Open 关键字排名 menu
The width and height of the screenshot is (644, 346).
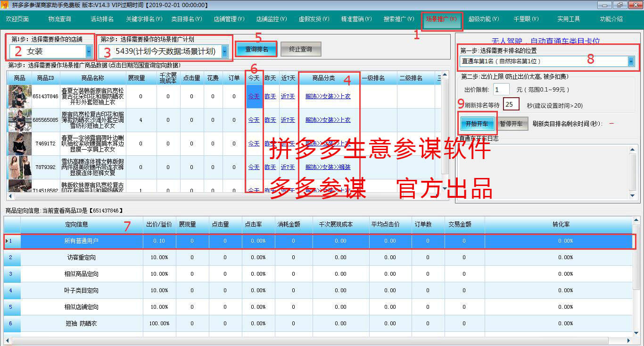point(144,19)
